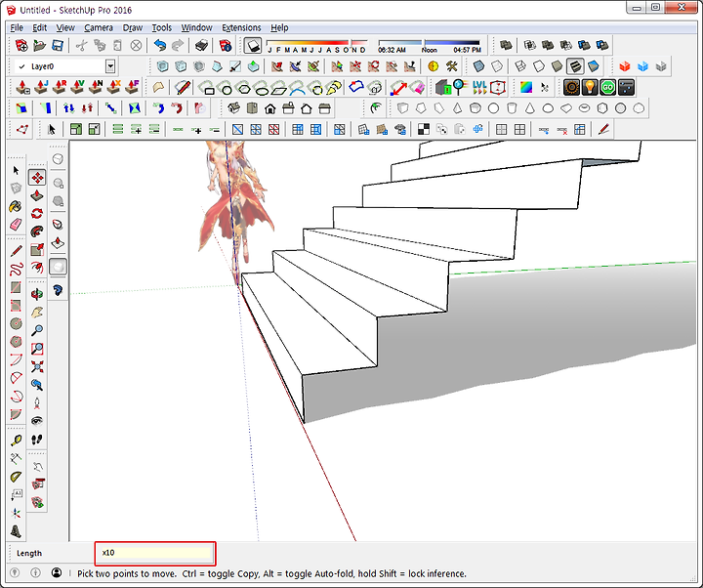The height and width of the screenshot is (588, 703).
Task: Click the credits person status icon
Action: (x=57, y=572)
